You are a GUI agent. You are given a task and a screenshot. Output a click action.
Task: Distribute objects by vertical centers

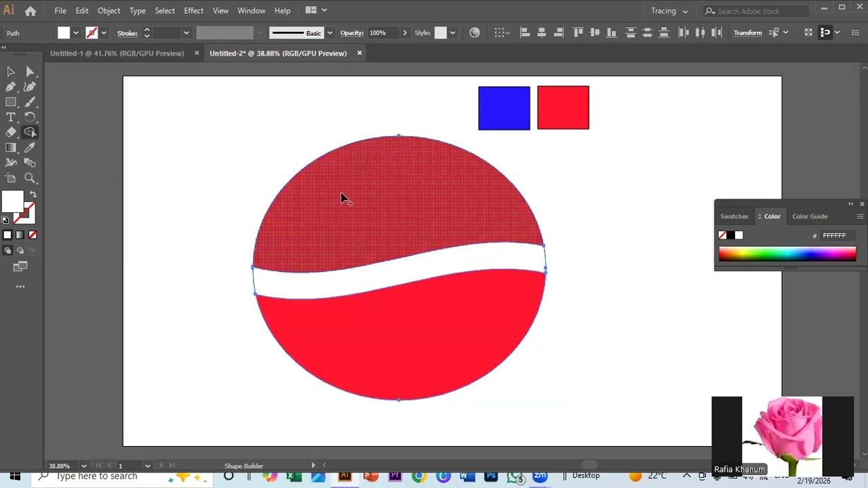tap(648, 33)
